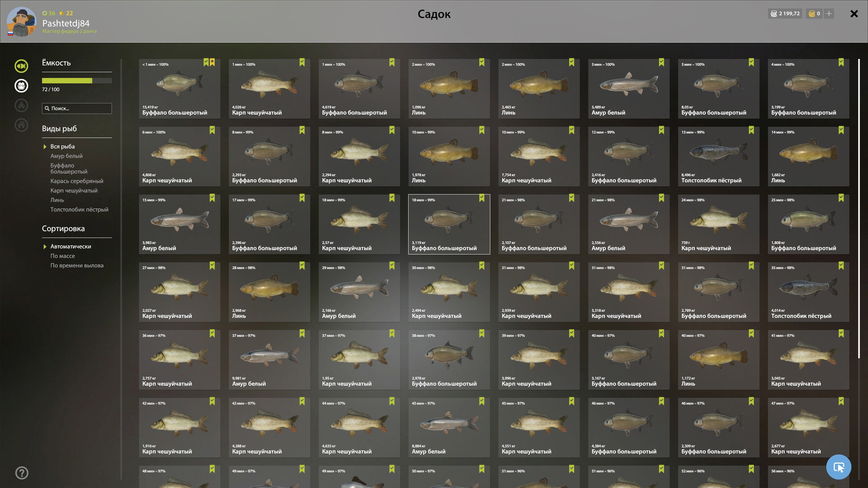
Task: Click the plus icon to add gold coins
Action: pyautogui.click(x=829, y=14)
